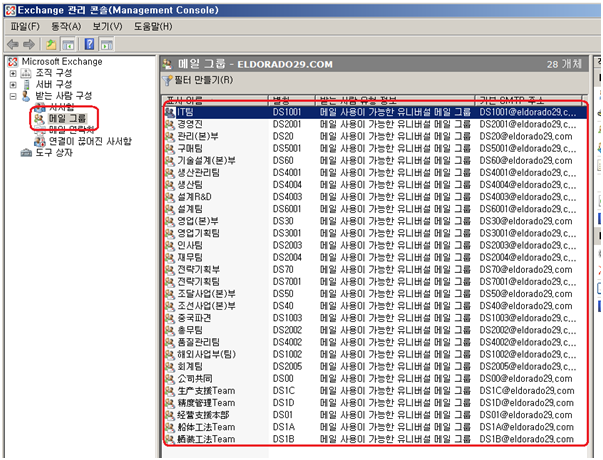The width and height of the screenshot is (603, 460).
Task: Click the 조직 구성 node icon
Action: coord(26,73)
